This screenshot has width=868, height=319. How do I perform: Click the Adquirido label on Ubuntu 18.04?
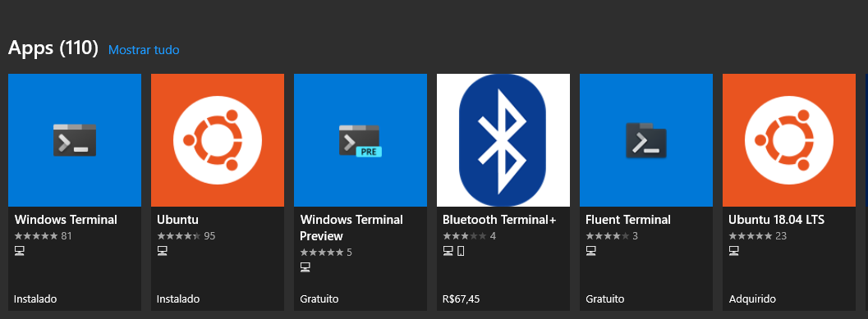752,299
